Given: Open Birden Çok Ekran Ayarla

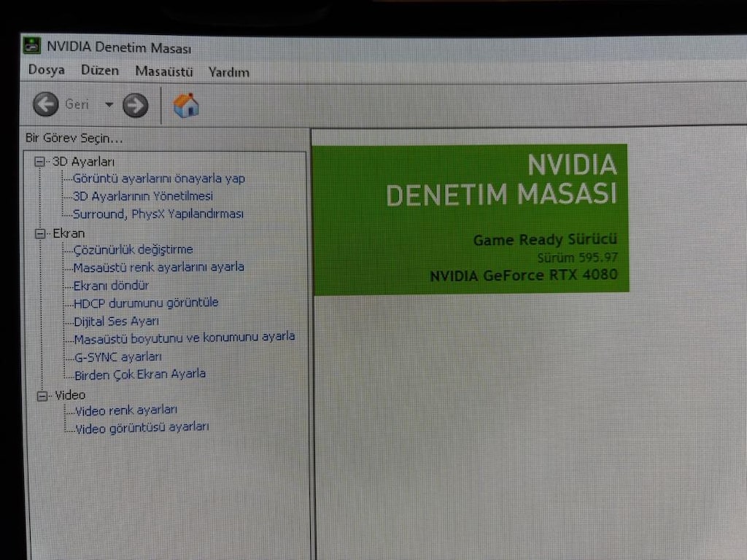Looking at the screenshot, I should tap(139, 374).
